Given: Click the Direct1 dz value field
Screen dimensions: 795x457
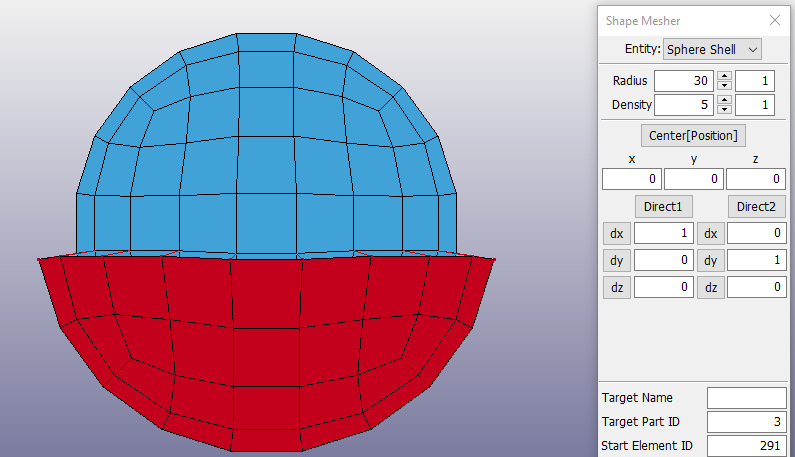Looking at the screenshot, I should click(664, 287).
